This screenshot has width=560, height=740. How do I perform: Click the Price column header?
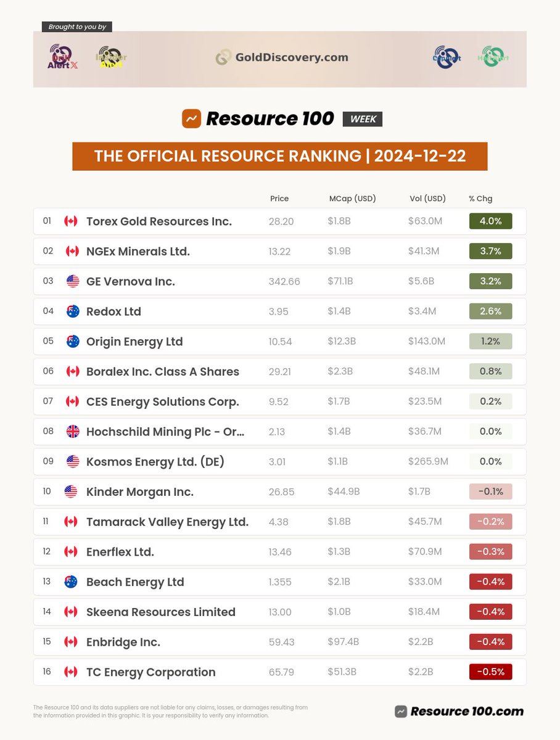click(x=279, y=199)
